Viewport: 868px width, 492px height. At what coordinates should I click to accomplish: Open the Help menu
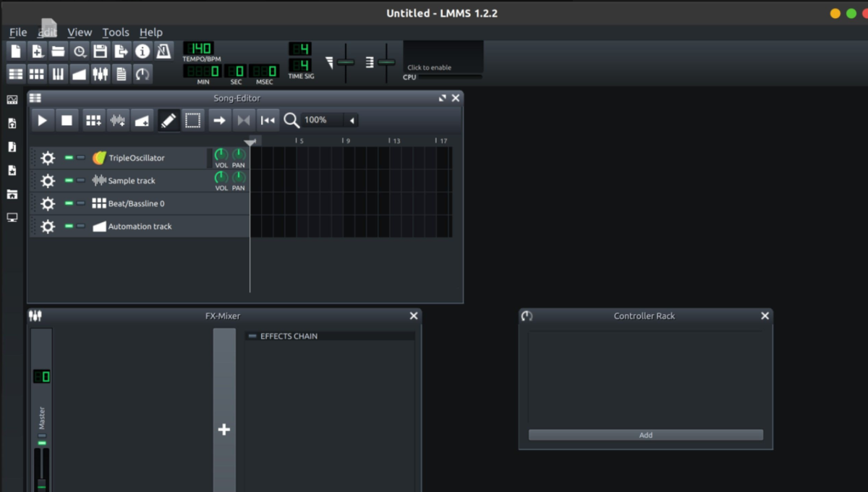151,32
